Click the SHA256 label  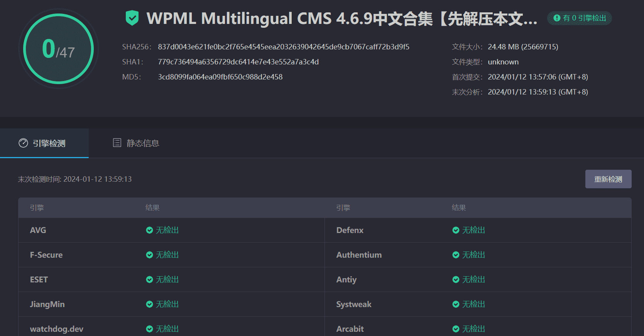coord(137,47)
